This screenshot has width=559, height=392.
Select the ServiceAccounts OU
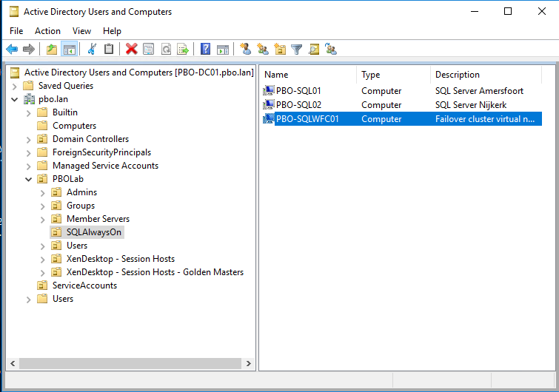[84, 285]
